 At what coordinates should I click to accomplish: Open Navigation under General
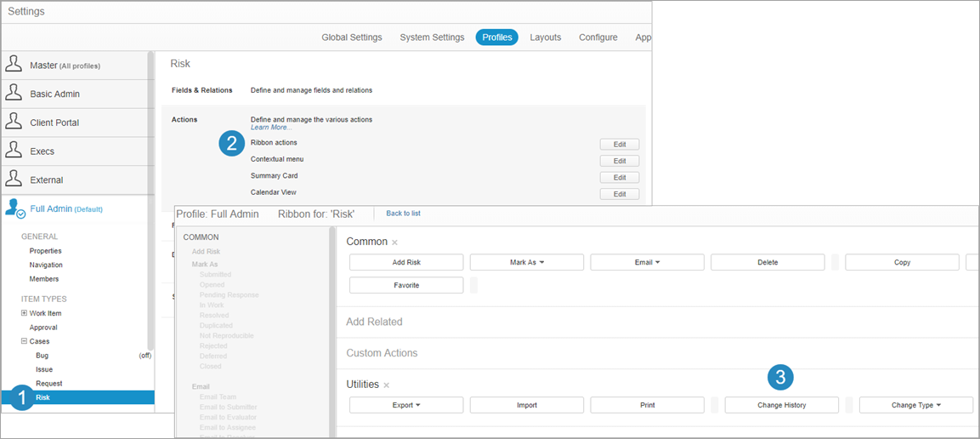pyautogui.click(x=46, y=265)
